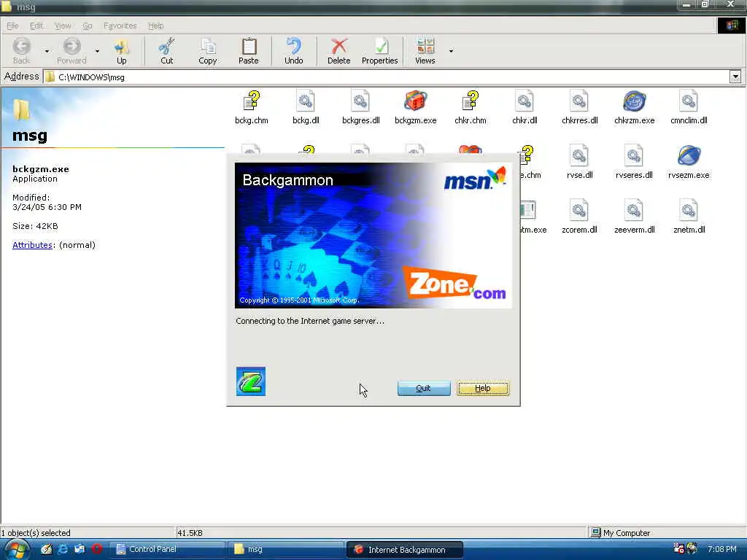Click the red Opera quick launch icon
Viewport: 747px width, 560px height.
97,549
